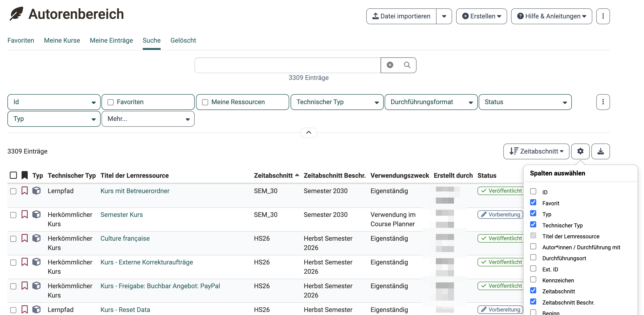This screenshot has width=644, height=315.
Task: Select row checkbox for Semester Kurs
Action: pos(13,215)
